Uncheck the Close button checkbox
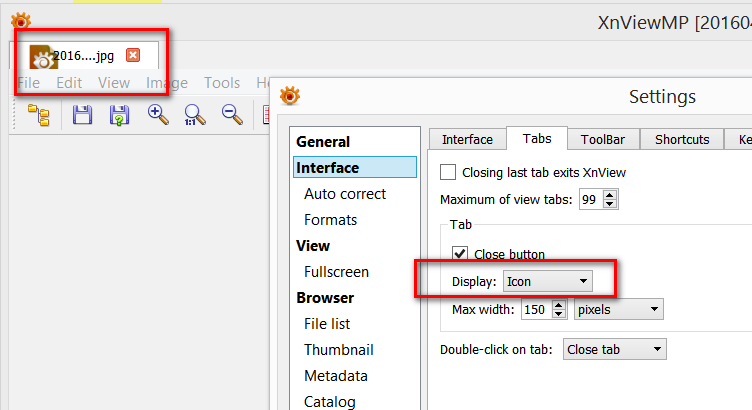The image size is (752, 410). pos(461,254)
